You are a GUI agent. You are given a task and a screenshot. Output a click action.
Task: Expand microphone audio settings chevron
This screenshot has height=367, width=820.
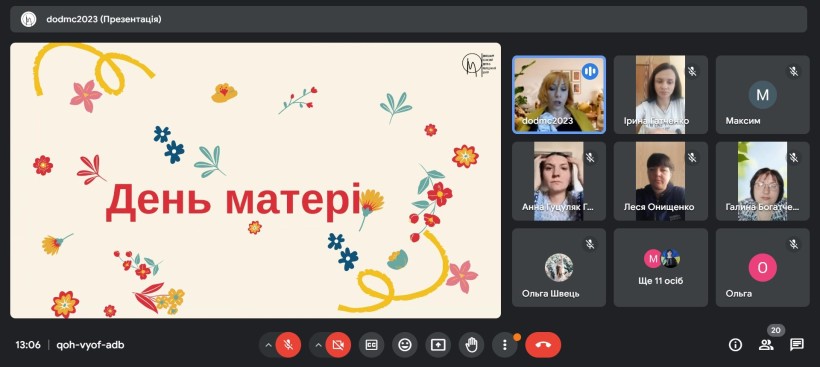tap(268, 345)
